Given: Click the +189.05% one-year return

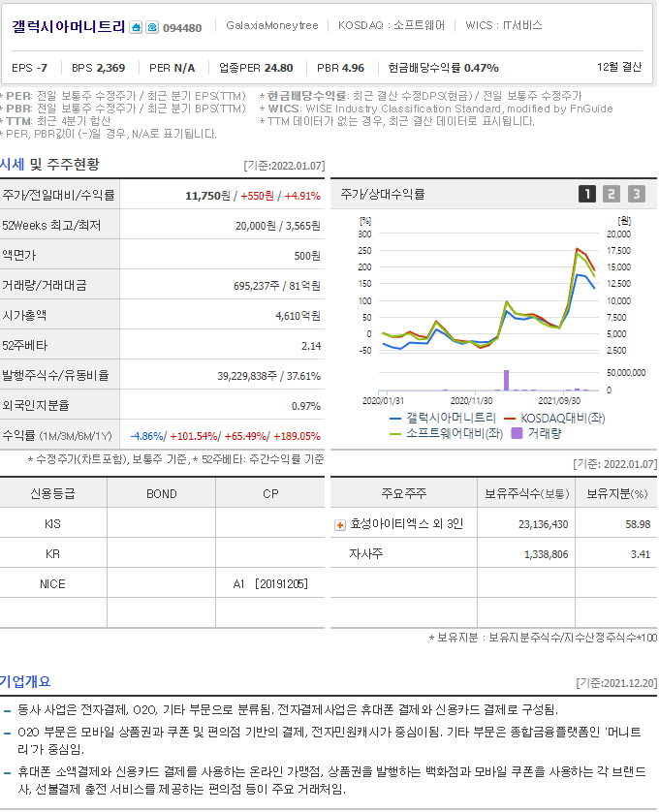Looking at the screenshot, I should 297,436.
